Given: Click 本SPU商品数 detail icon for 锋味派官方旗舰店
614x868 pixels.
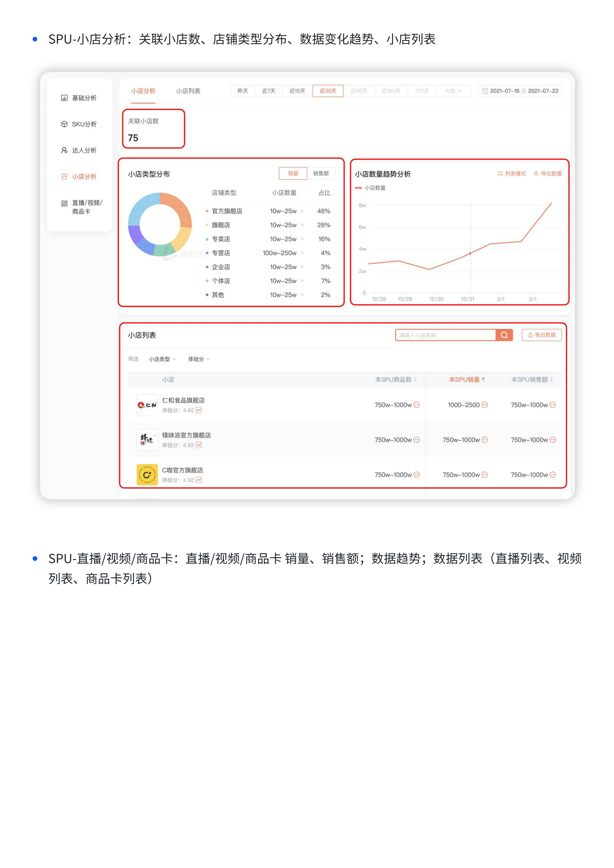Looking at the screenshot, I should (417, 440).
